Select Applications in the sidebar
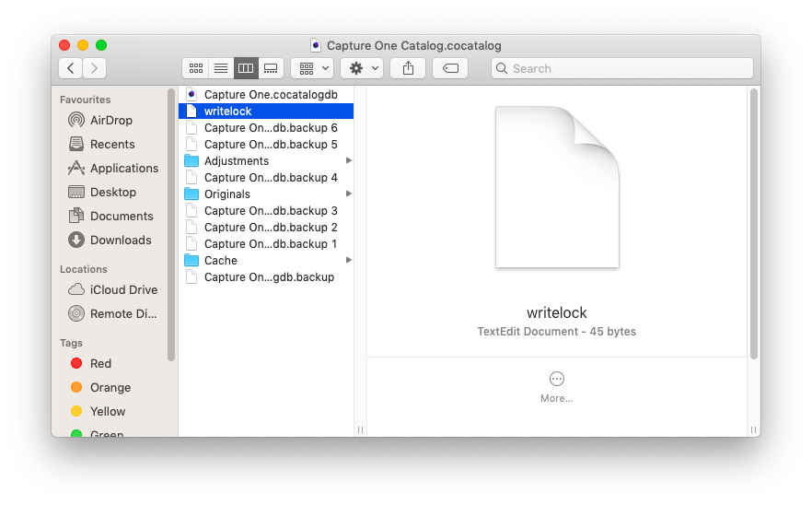This screenshot has height=505, width=812. click(x=123, y=168)
